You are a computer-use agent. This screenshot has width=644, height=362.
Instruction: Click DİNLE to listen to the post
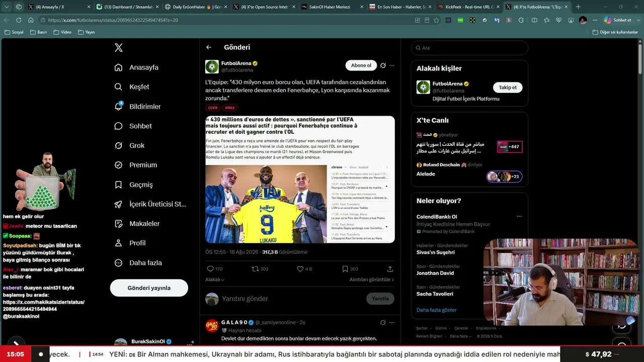(229, 108)
